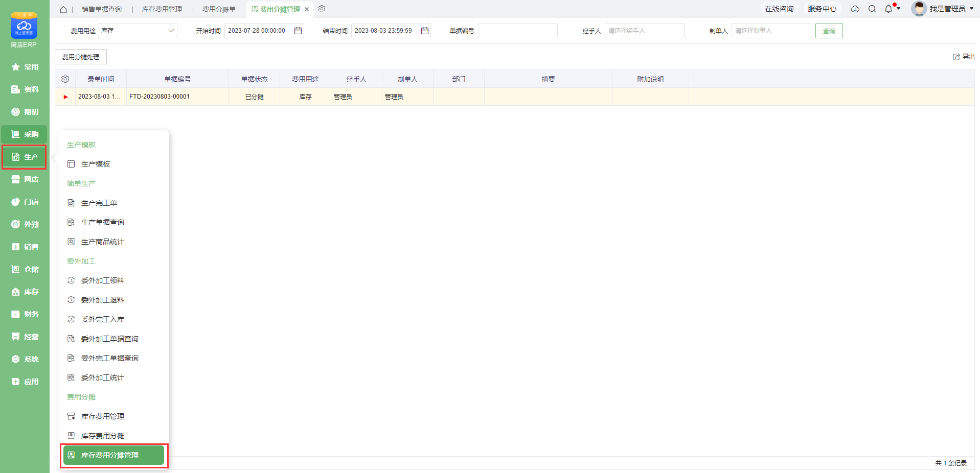The image size is (980, 473).
Task: Open the 财务 sidebar section
Action: coord(25,314)
